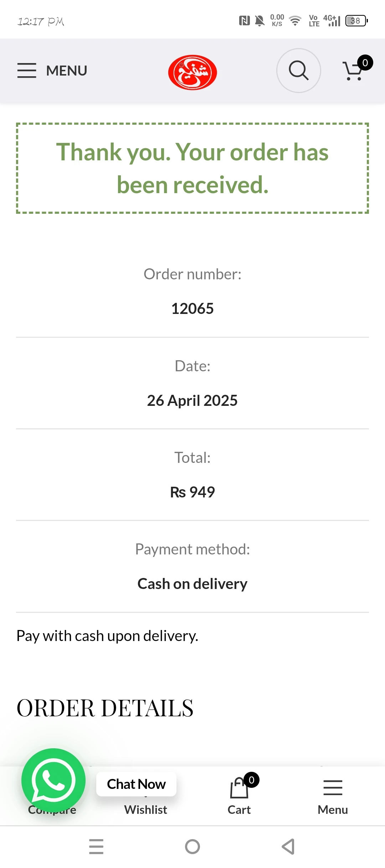Tap the green WhatsApp floating icon
The image size is (385, 868).
tap(53, 780)
